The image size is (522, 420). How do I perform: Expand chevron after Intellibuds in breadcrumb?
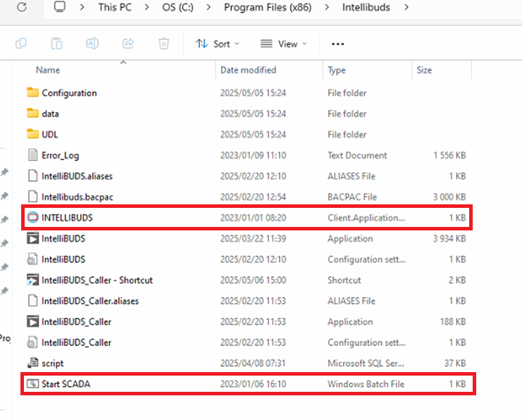coord(406,7)
